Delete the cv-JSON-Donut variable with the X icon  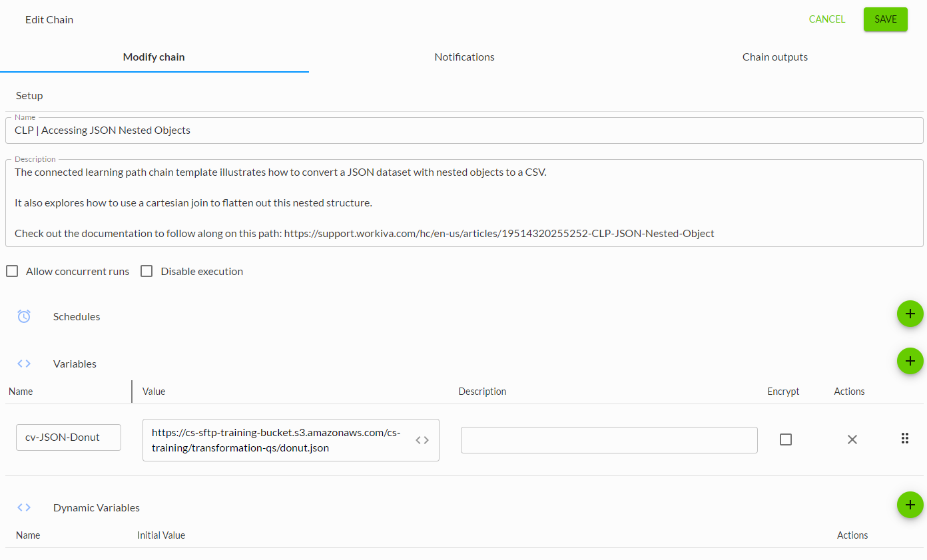point(852,439)
